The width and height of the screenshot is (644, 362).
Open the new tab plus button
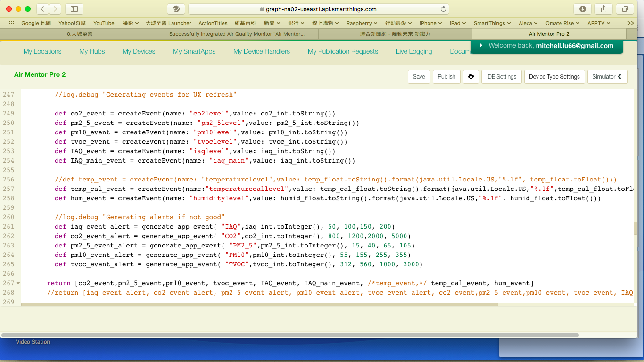coord(632,34)
